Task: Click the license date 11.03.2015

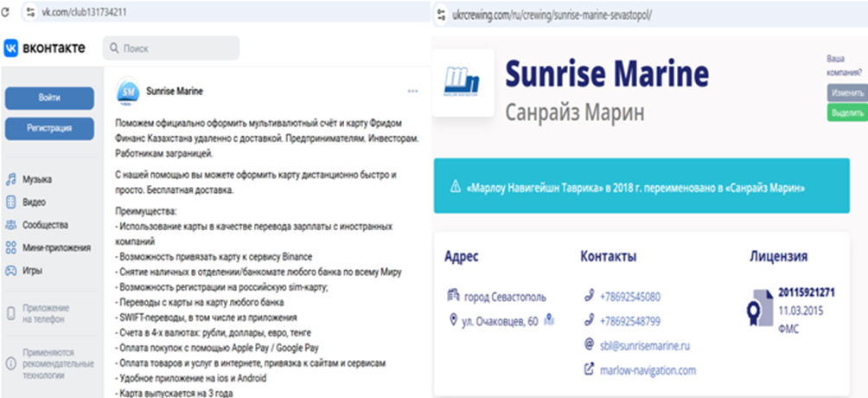Action: pos(801,311)
